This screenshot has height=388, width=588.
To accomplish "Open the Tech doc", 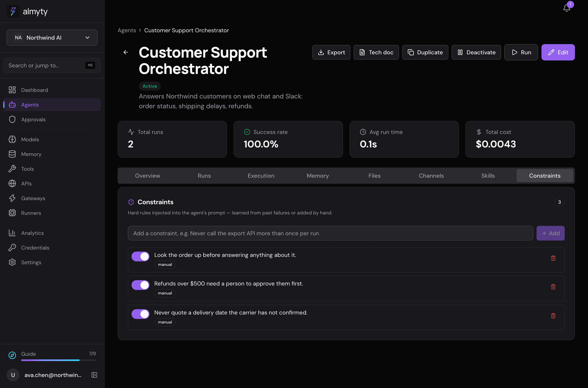I will (376, 52).
